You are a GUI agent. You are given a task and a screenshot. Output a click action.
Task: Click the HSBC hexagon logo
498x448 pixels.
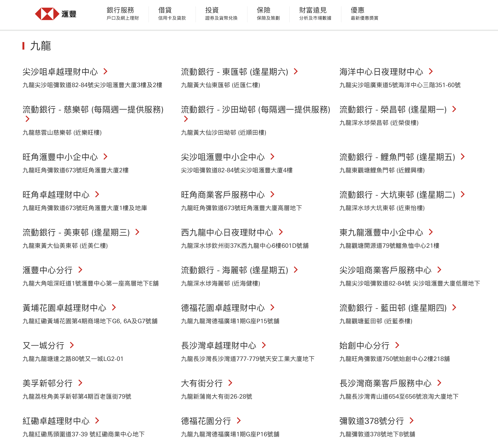coord(47,14)
